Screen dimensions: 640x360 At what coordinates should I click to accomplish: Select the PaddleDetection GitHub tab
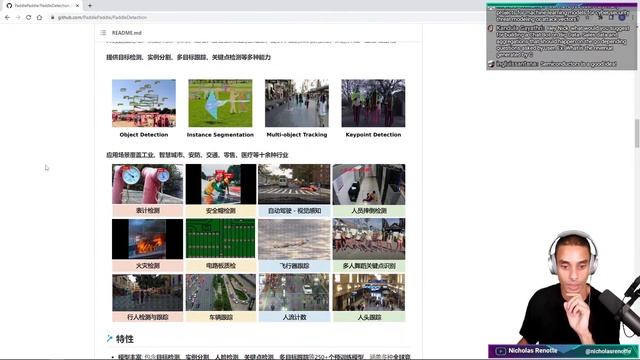[x=42, y=6]
